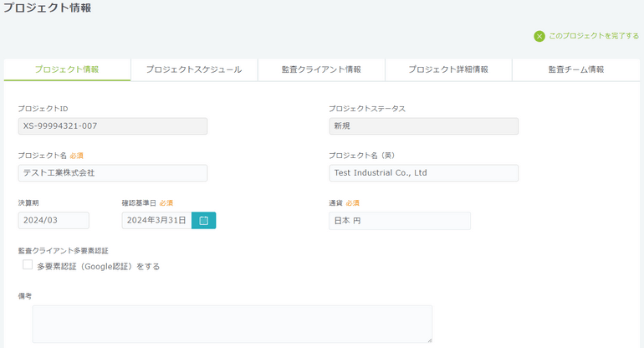Click the プロジェクトID field showing XS-99994321-007
This screenshot has height=348, width=644.
[x=113, y=125]
